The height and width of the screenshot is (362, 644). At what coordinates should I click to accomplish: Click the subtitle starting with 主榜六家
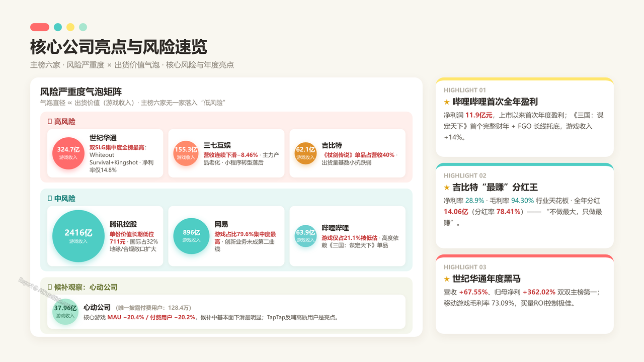click(132, 65)
